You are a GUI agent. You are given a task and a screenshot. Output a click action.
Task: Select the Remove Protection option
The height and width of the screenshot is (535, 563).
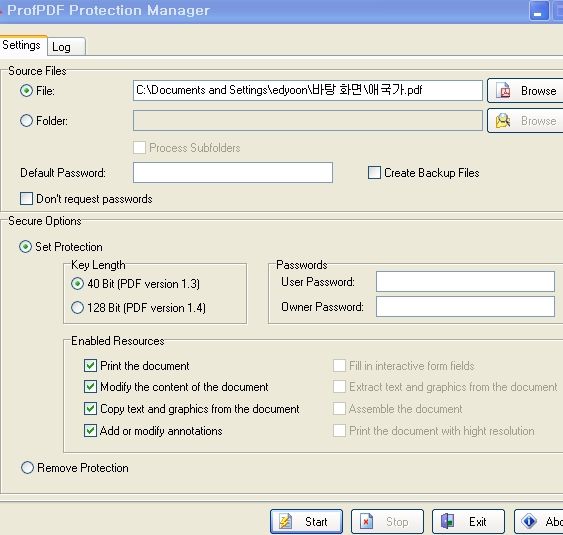click(x=27, y=468)
